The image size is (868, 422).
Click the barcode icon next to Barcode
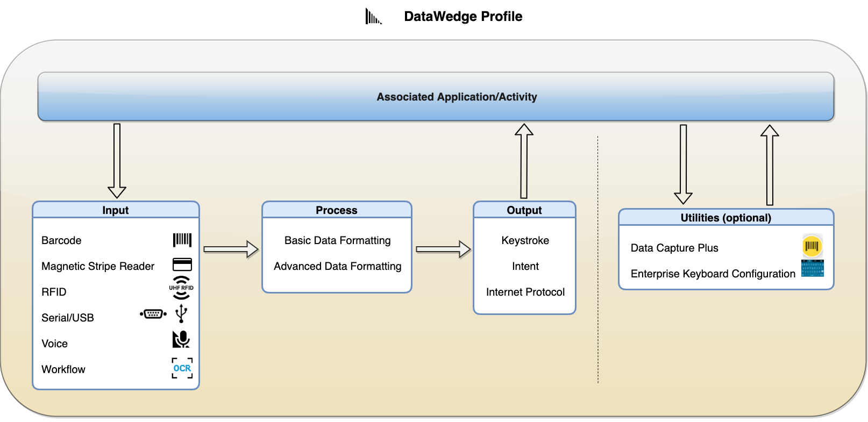coord(182,240)
